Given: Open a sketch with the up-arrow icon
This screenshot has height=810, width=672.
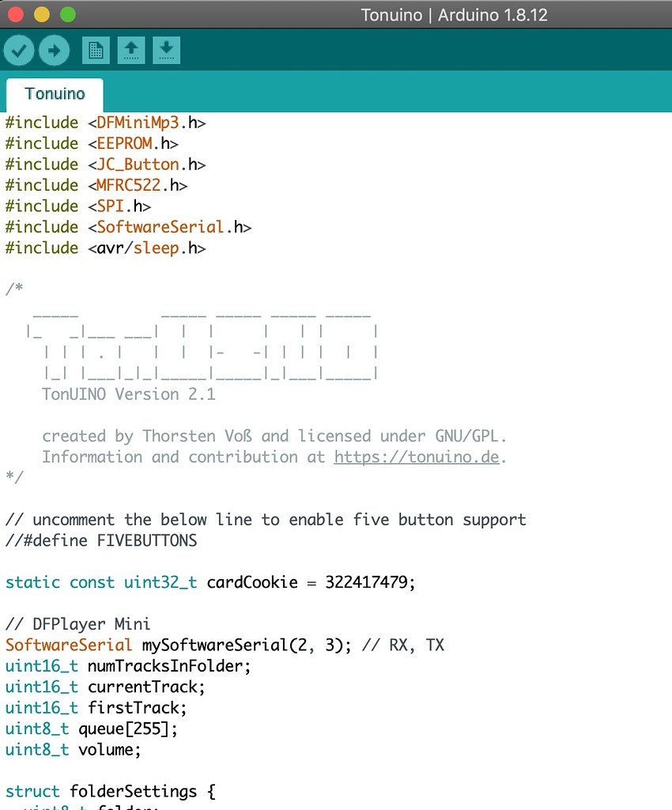Looking at the screenshot, I should (x=131, y=51).
